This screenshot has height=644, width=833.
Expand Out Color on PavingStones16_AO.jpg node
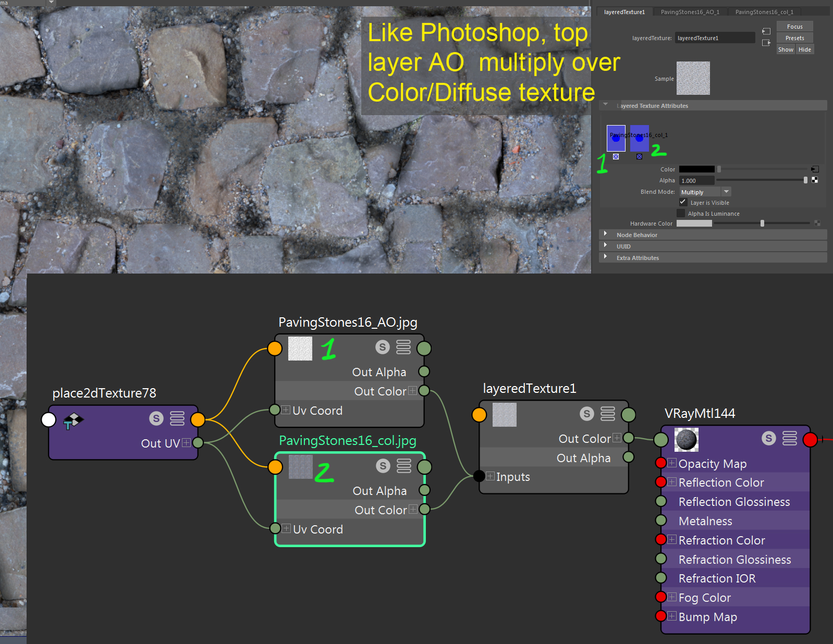412,391
